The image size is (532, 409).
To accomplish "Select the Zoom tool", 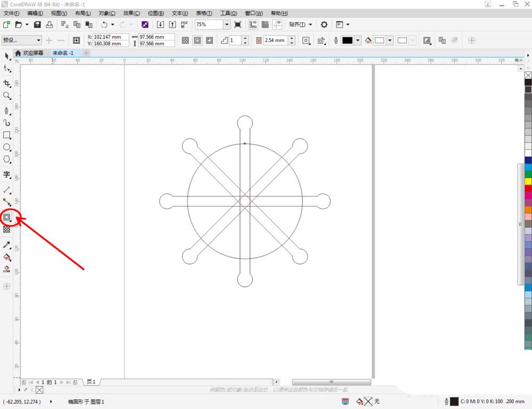I will [x=7, y=96].
